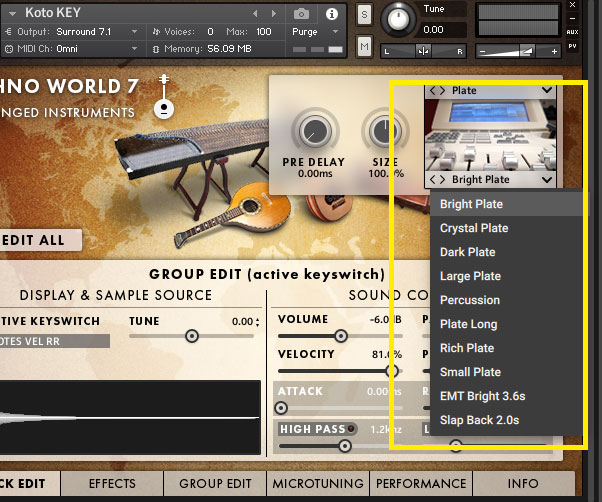Go to previous instrument preset arrow
602x502 pixels.
(x=255, y=14)
